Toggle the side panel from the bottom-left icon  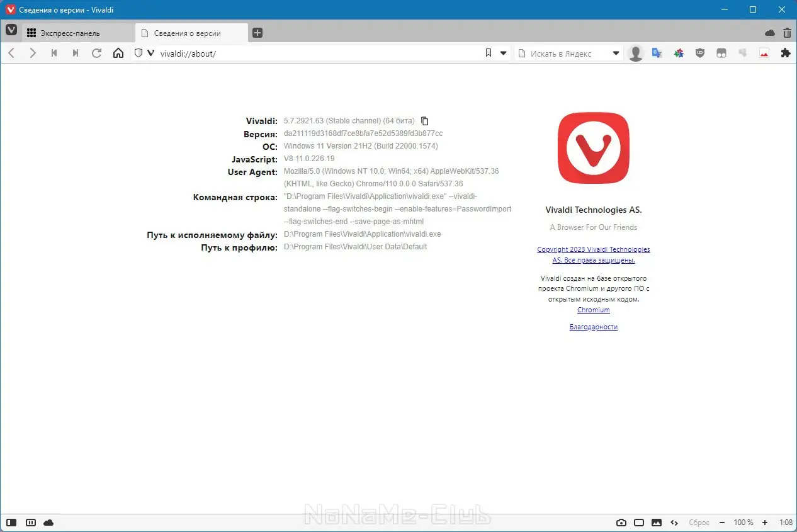11,522
